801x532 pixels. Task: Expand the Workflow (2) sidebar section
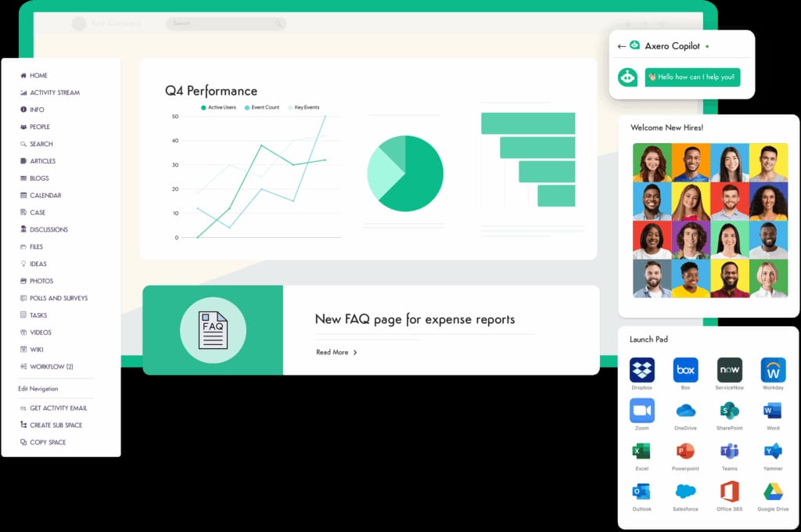48,366
